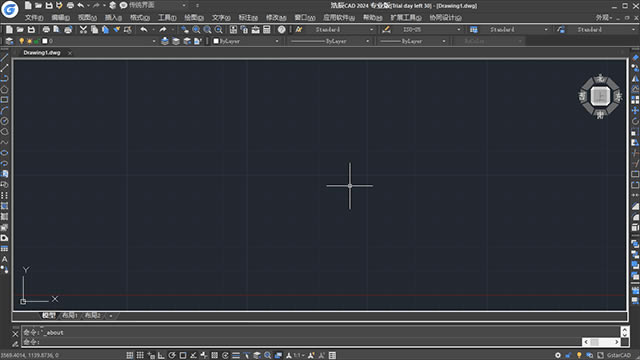Image resolution: width=640 pixels, height=360 pixels.
Task: Click the Dimension Style icon
Action: (x=386, y=29)
